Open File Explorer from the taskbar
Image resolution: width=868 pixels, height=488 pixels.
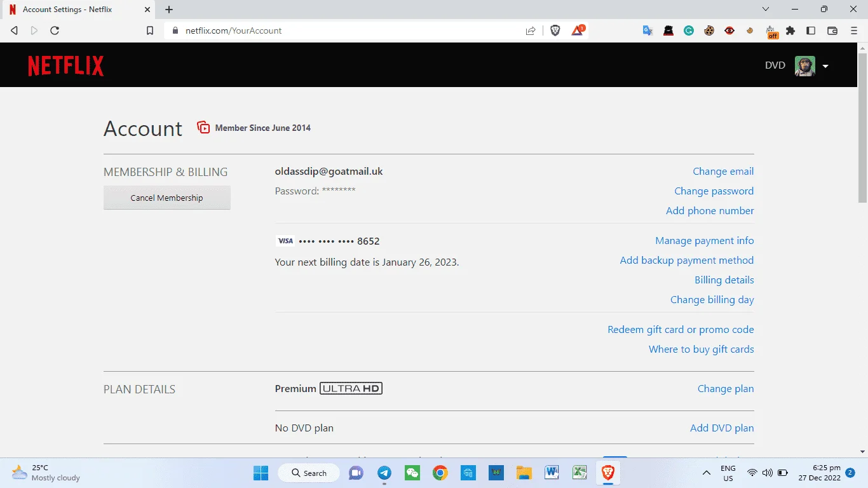tap(524, 473)
